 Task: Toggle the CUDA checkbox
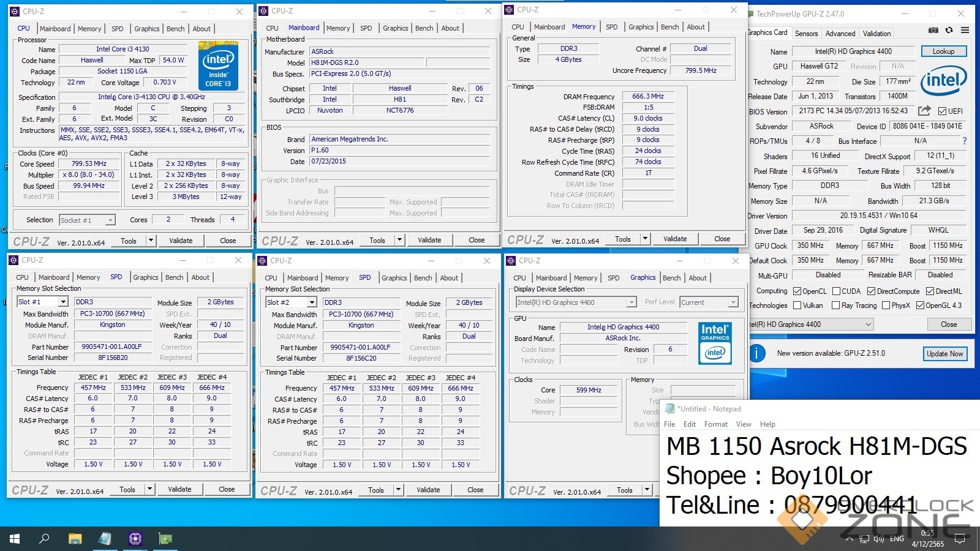pyautogui.click(x=836, y=291)
